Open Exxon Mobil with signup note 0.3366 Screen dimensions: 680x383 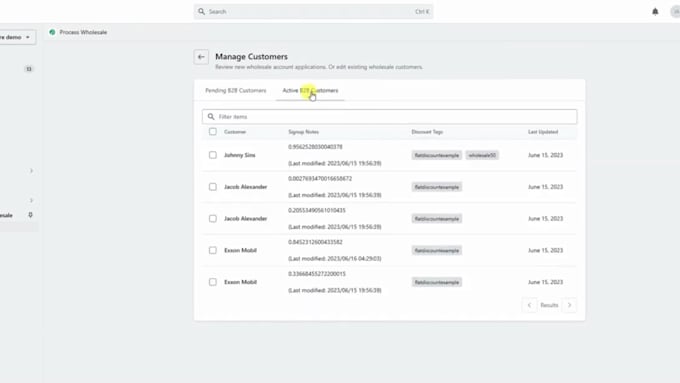(240, 282)
